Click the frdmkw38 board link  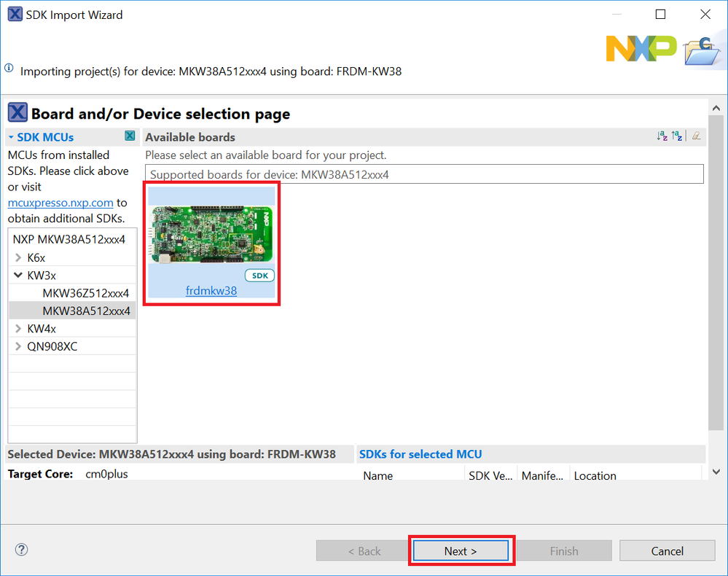click(211, 290)
